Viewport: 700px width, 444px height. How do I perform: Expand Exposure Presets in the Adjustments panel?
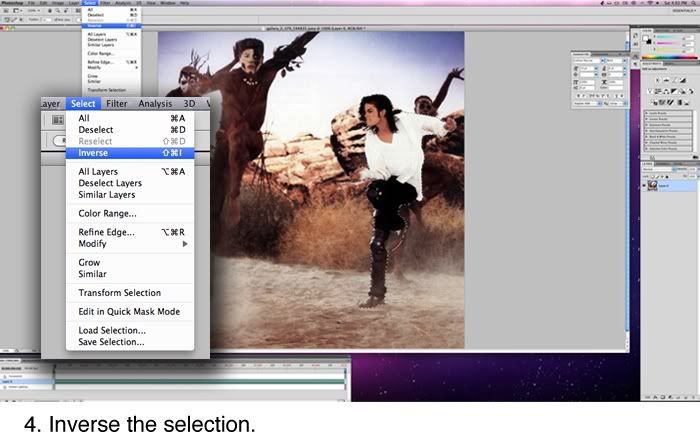(668, 125)
